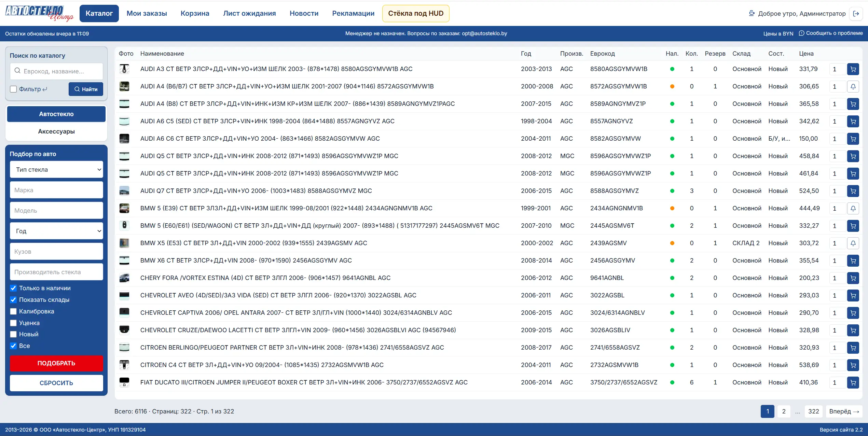Add CITROEN BERLINGO glass to cart
Screen dimensions: 868x436
[x=853, y=348]
